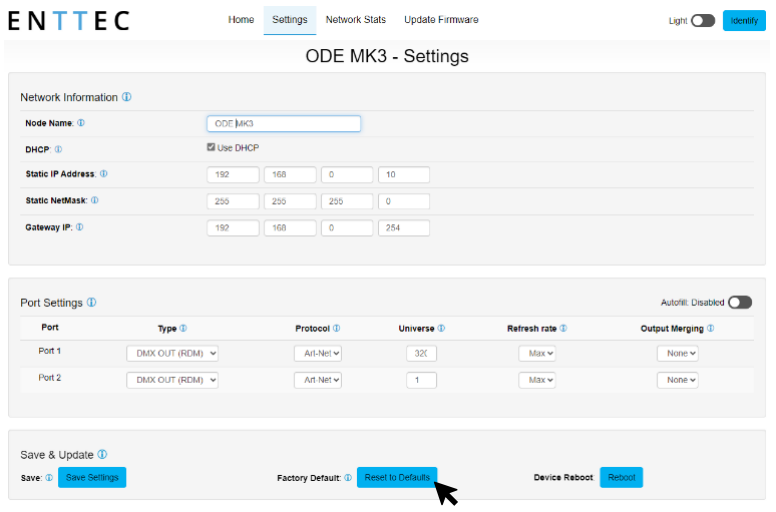Viewport: 776px width, 512px height.
Task: Show info tooltip for Type column
Action: pos(183,328)
